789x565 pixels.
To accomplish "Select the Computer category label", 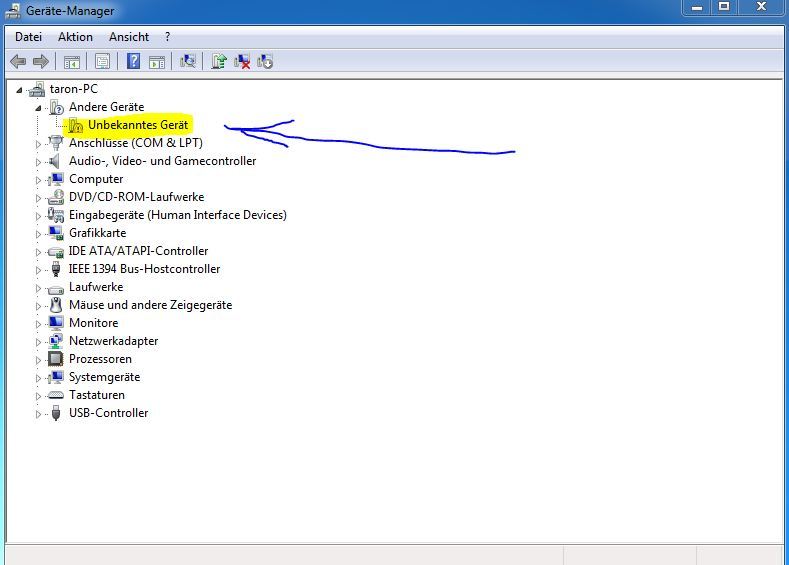I will [x=96, y=179].
